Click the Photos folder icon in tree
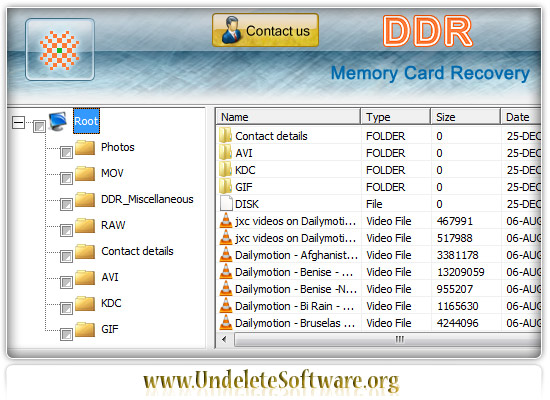Image resolution: width=550 pixels, height=400 pixels. click(x=85, y=148)
